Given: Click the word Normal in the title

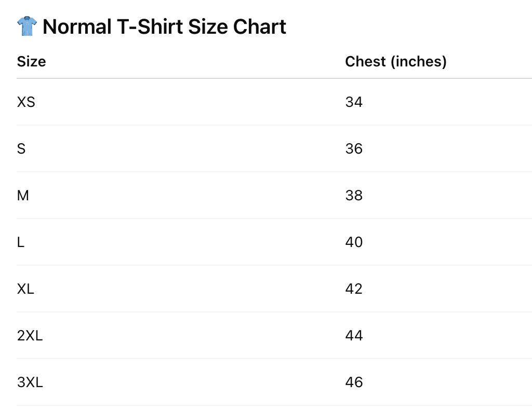Looking at the screenshot, I should point(77,26).
